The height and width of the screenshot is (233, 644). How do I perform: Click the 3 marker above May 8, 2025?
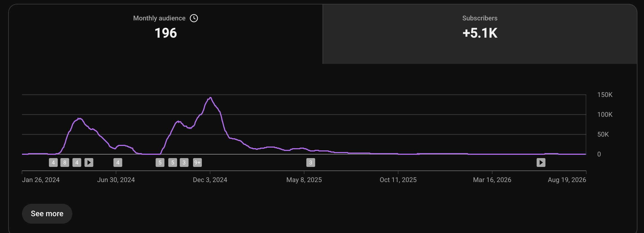point(311,162)
